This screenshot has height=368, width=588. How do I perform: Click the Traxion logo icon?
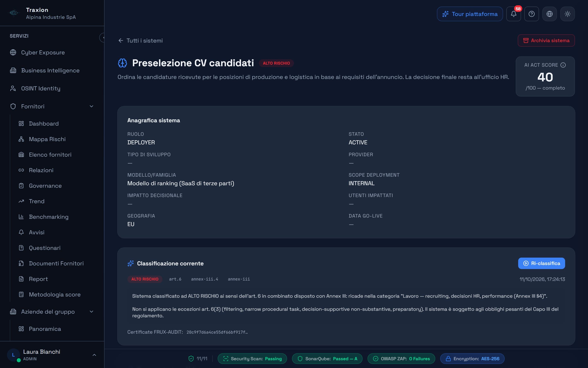[x=14, y=13]
